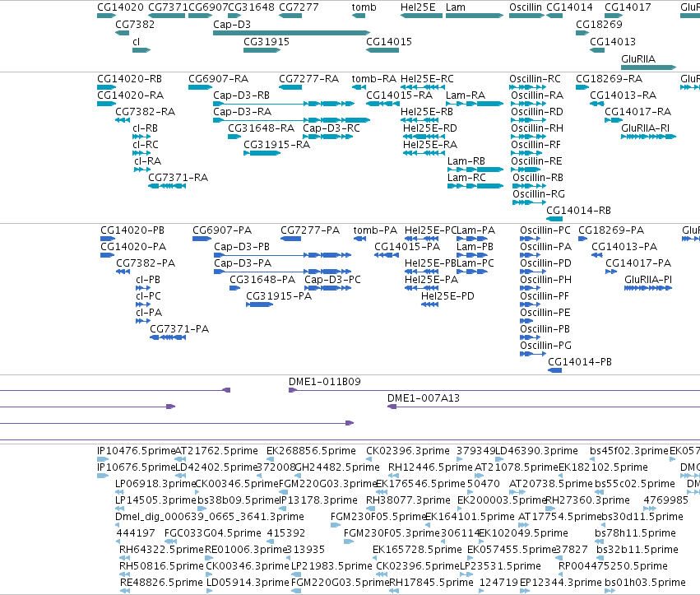
Task: Click the long Cap-D3 gene bar
Action: coord(291,33)
